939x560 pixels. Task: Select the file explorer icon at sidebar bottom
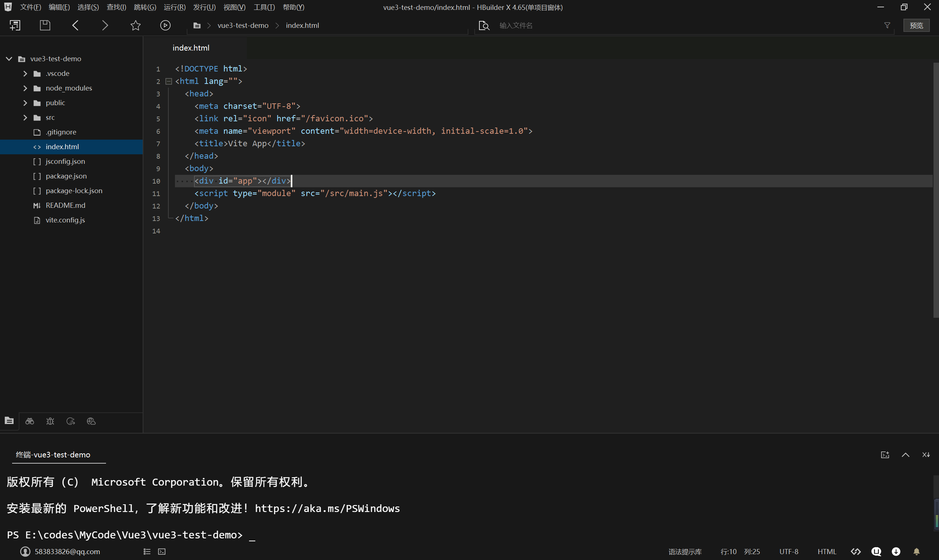coord(9,420)
